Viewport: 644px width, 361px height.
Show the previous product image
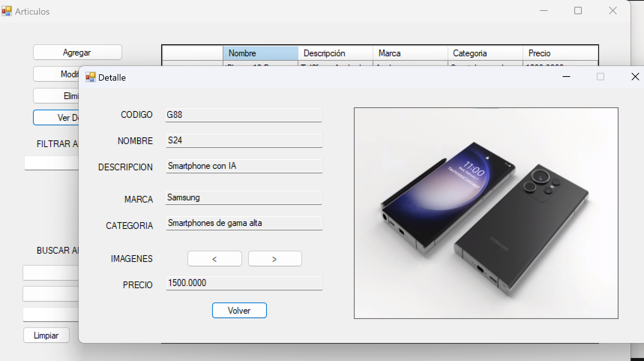click(214, 259)
